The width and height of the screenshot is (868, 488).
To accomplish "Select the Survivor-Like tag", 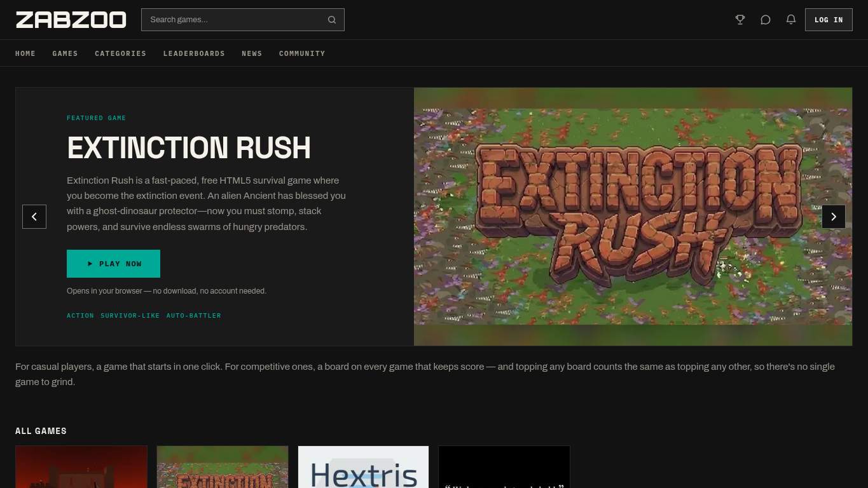I will click(130, 316).
